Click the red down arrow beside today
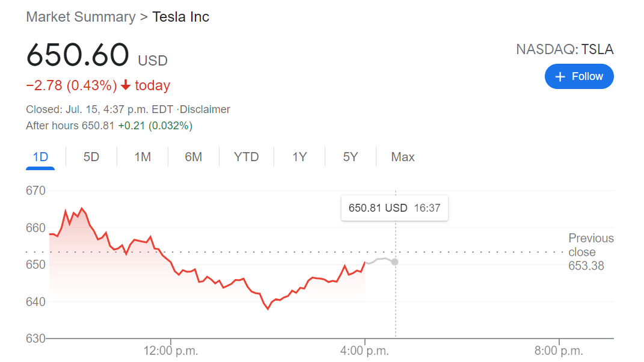644x362 pixels. tap(126, 85)
